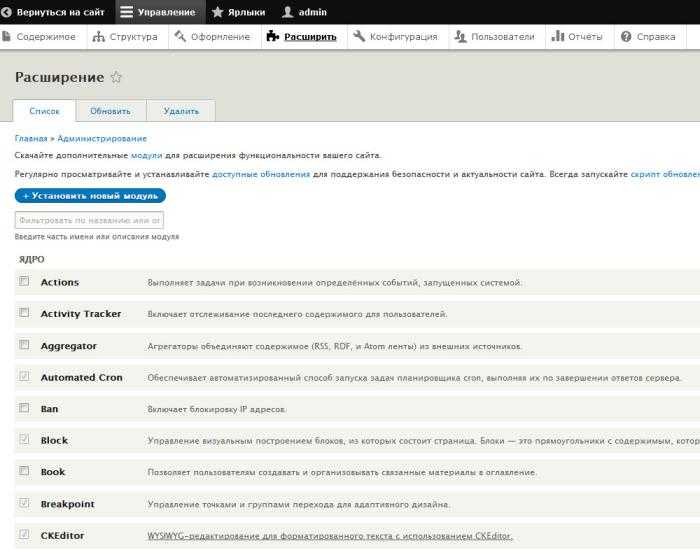
Task: Expand the CKEditor module details
Action: 329,536
